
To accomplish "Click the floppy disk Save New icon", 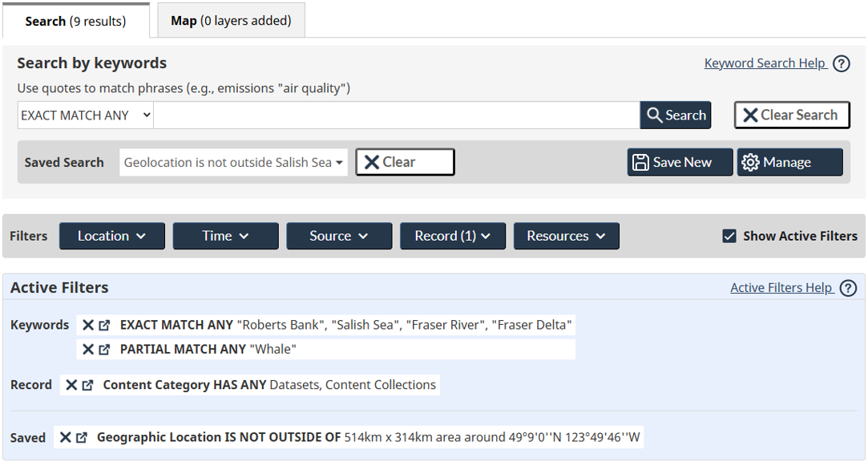I will pos(640,162).
